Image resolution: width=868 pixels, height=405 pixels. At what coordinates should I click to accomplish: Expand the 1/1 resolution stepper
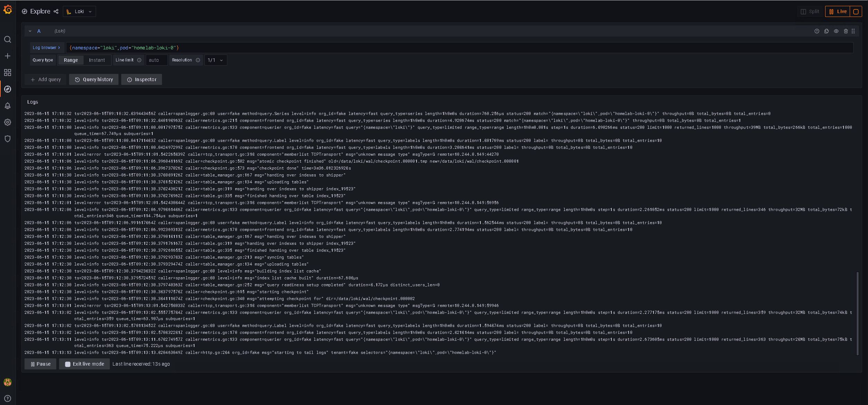221,60
